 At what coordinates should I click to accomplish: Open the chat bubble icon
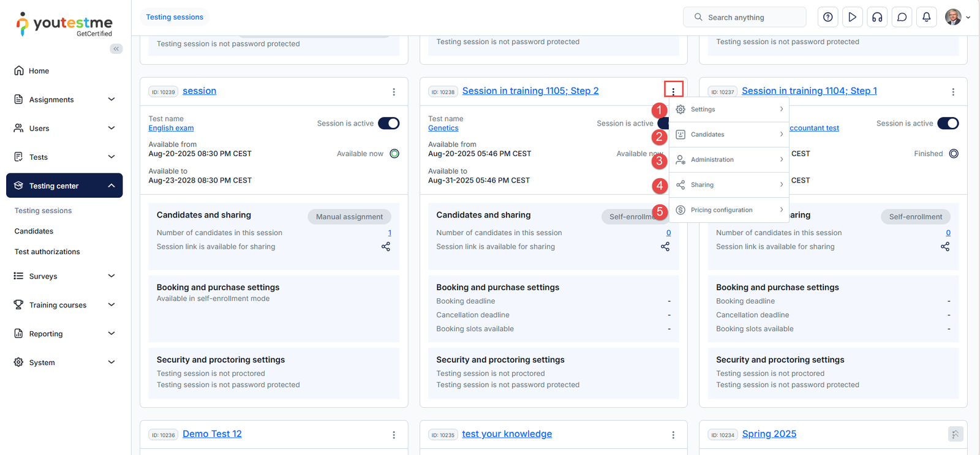point(902,17)
